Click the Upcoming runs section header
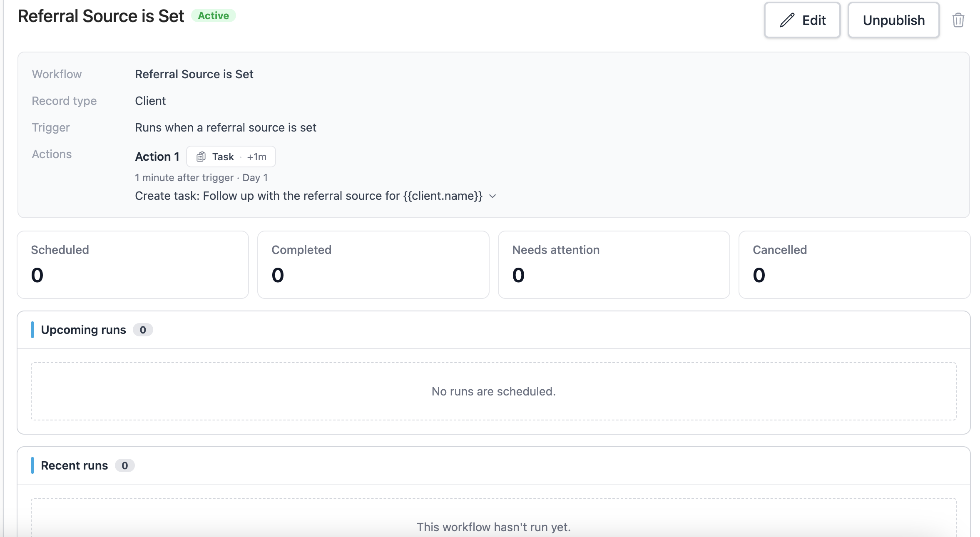 (x=83, y=330)
